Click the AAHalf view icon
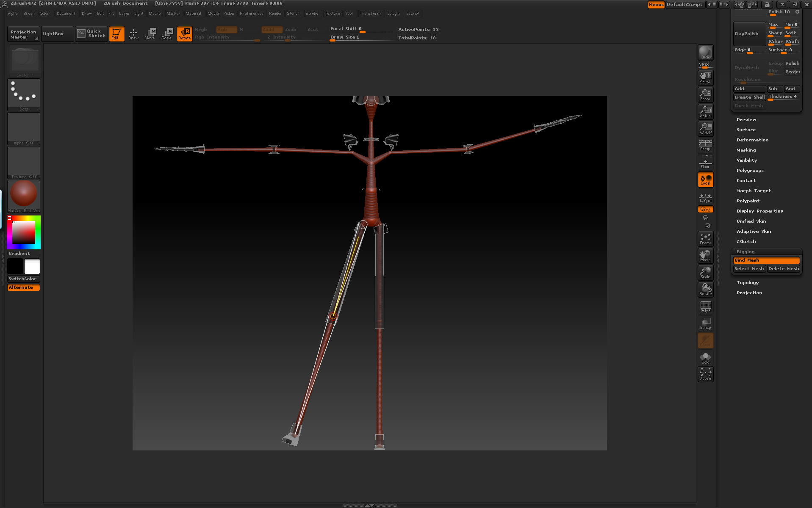The height and width of the screenshot is (508, 812). pyautogui.click(x=705, y=128)
